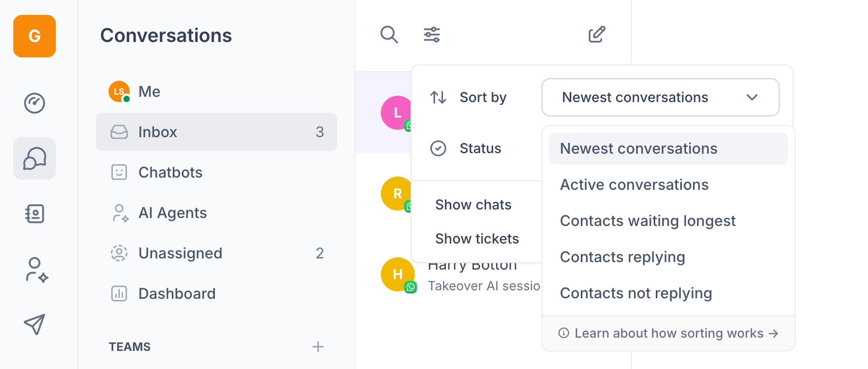Click the compose new conversation icon
This screenshot has height=369, width=868.
pyautogui.click(x=597, y=35)
